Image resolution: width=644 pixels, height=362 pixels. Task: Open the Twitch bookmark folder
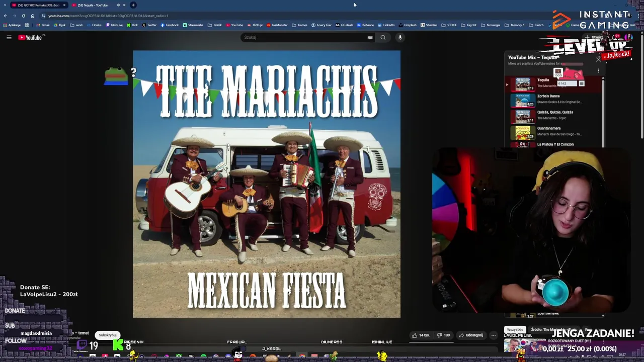[x=536, y=25]
